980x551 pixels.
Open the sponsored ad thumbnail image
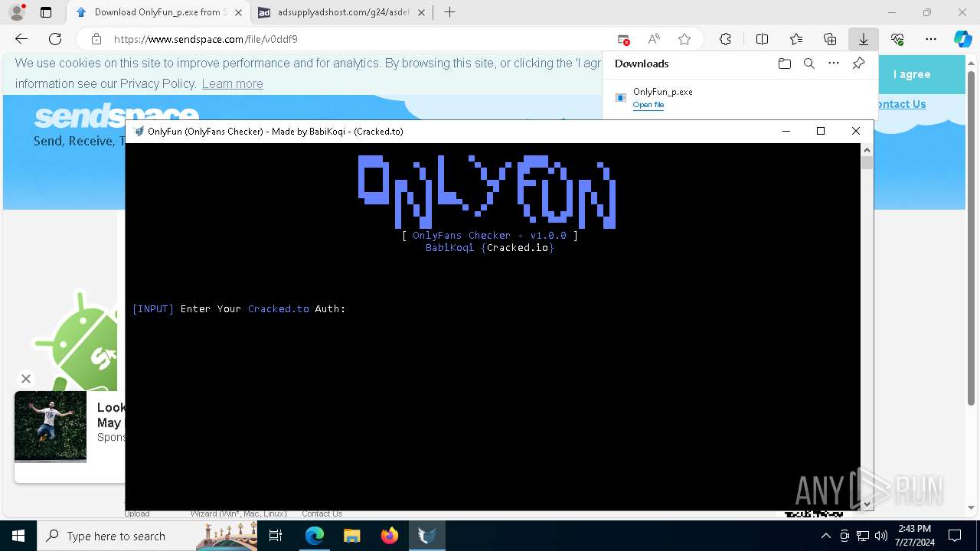pos(51,427)
